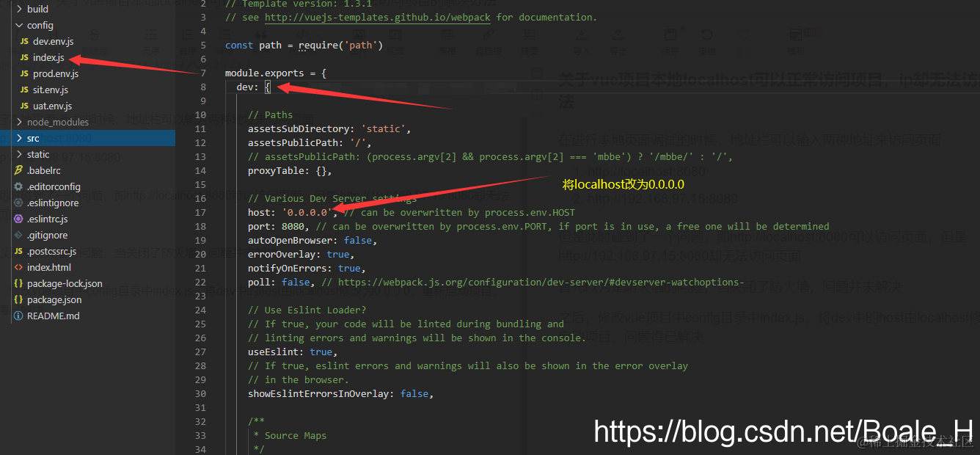The width and height of the screenshot is (980, 455).
Task: Click the git icon beside .gitignore
Action: 19,236
